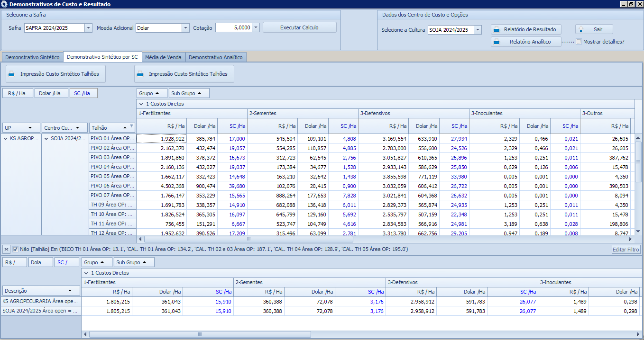Viewport: 644px width, 340px height.
Task: Click the upper grid's horizontal scrollbar thumb
Action: tap(248, 239)
